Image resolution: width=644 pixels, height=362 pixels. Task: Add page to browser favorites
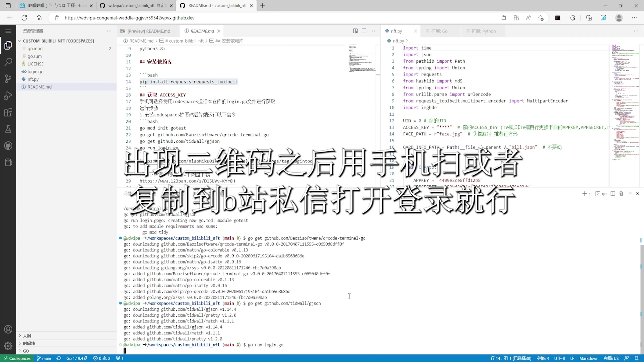541,18
